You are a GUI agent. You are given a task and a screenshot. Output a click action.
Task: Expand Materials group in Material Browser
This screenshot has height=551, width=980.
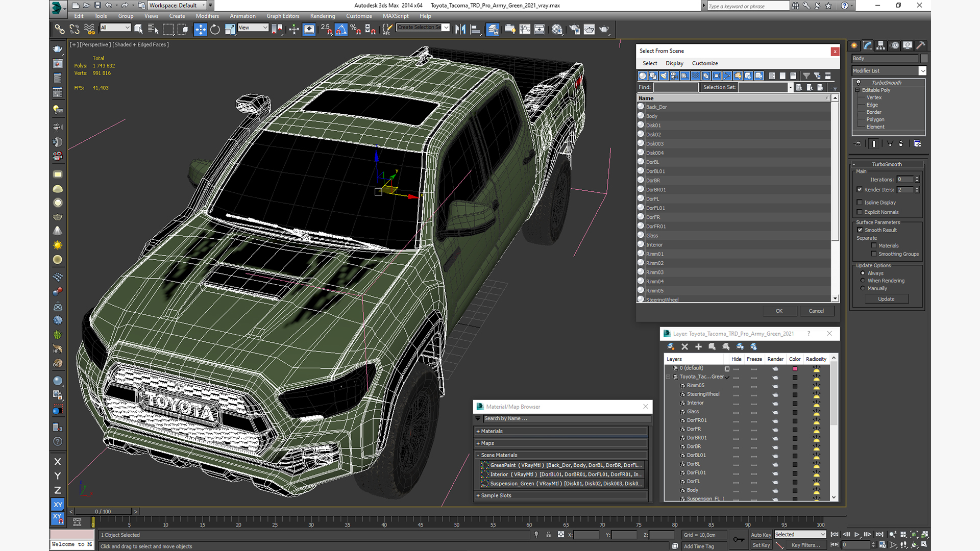[x=561, y=431]
